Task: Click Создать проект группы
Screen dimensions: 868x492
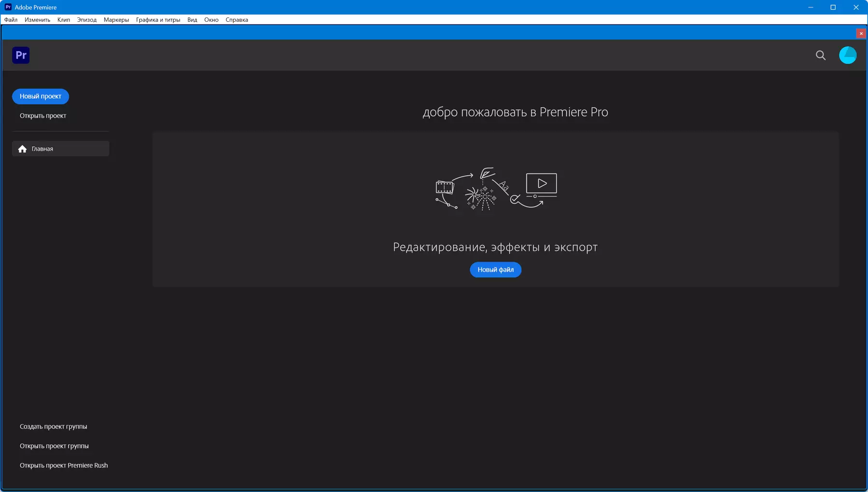Action: pos(53,426)
